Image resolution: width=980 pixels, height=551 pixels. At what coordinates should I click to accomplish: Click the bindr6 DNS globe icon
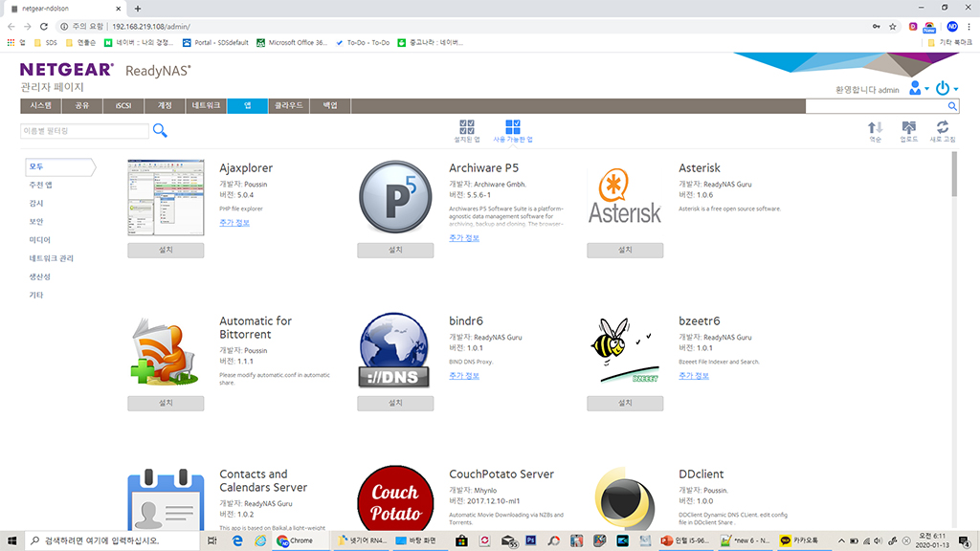(x=394, y=350)
